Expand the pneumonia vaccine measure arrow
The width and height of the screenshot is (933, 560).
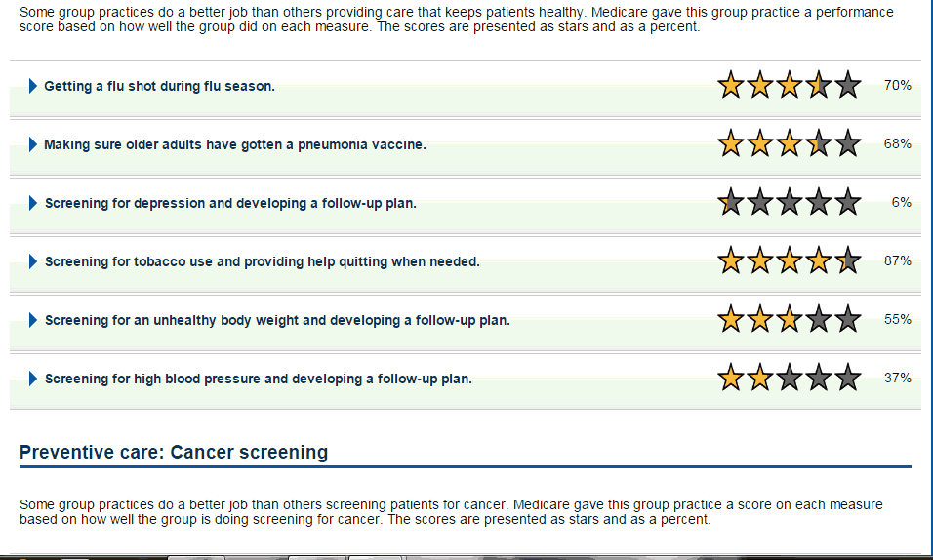tap(33, 144)
